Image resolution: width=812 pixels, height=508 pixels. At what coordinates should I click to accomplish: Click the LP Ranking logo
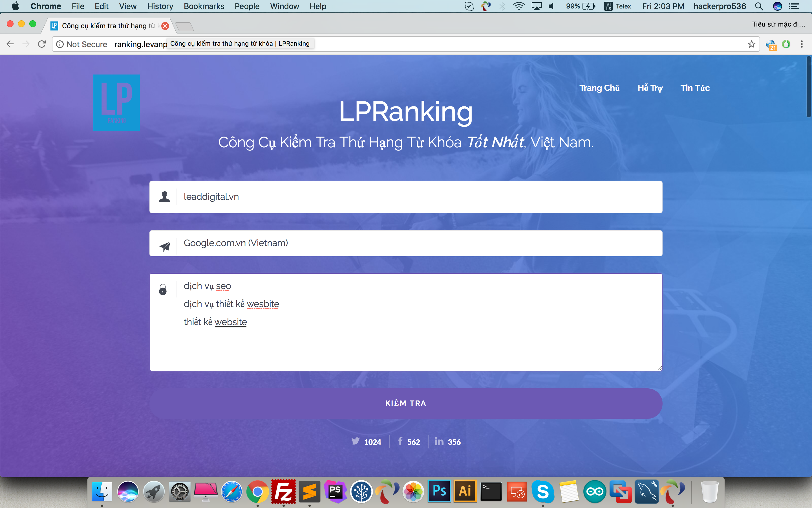click(x=116, y=102)
